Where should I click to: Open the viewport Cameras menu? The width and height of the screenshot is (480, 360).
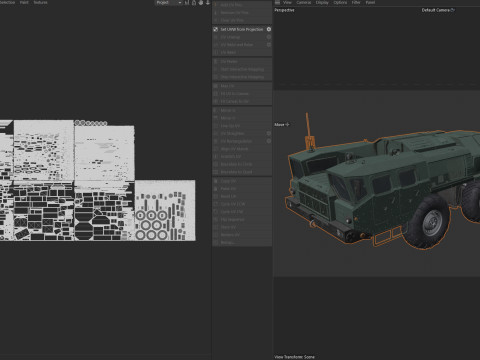(304, 2)
